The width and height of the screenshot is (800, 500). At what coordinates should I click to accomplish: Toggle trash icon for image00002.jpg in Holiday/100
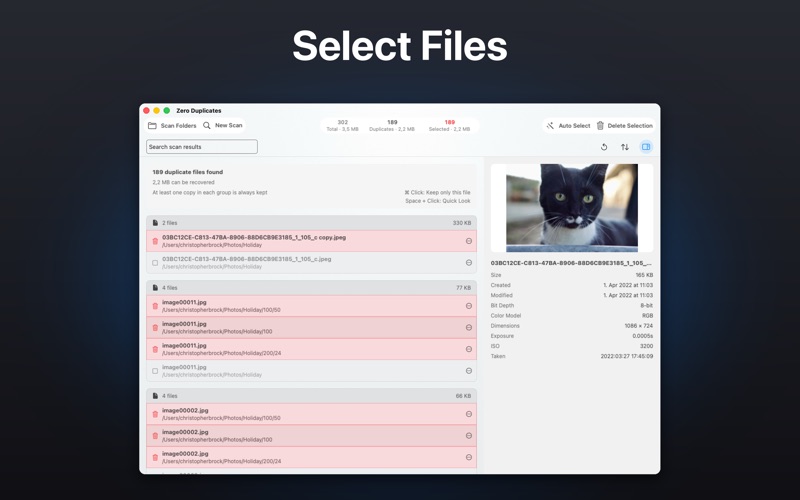pyautogui.click(x=155, y=436)
